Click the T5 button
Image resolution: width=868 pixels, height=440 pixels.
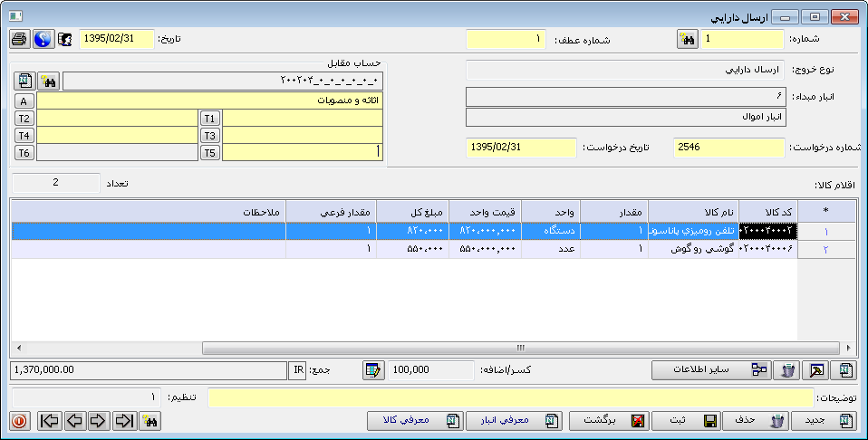pyautogui.click(x=210, y=153)
